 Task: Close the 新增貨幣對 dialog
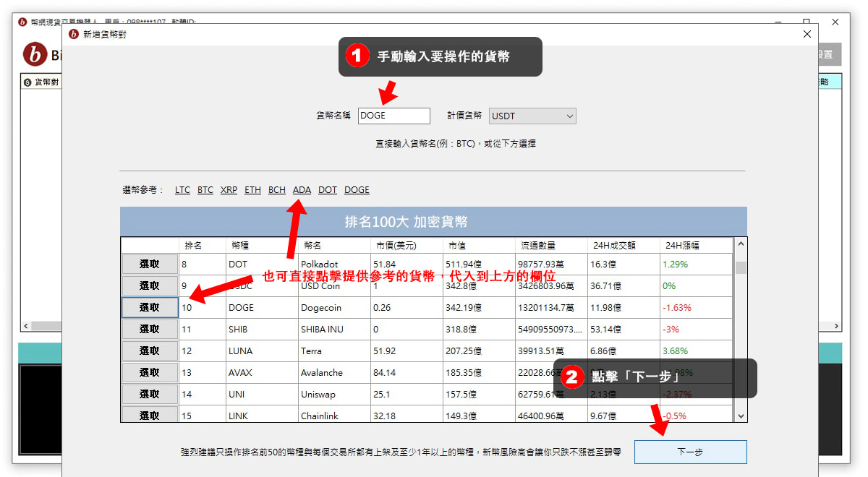(808, 34)
